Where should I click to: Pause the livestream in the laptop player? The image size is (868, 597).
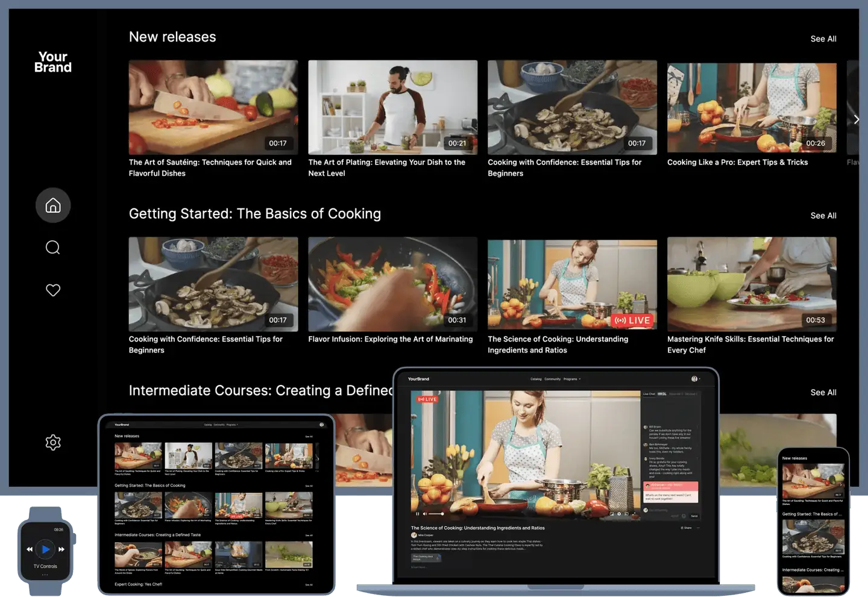coord(417,514)
